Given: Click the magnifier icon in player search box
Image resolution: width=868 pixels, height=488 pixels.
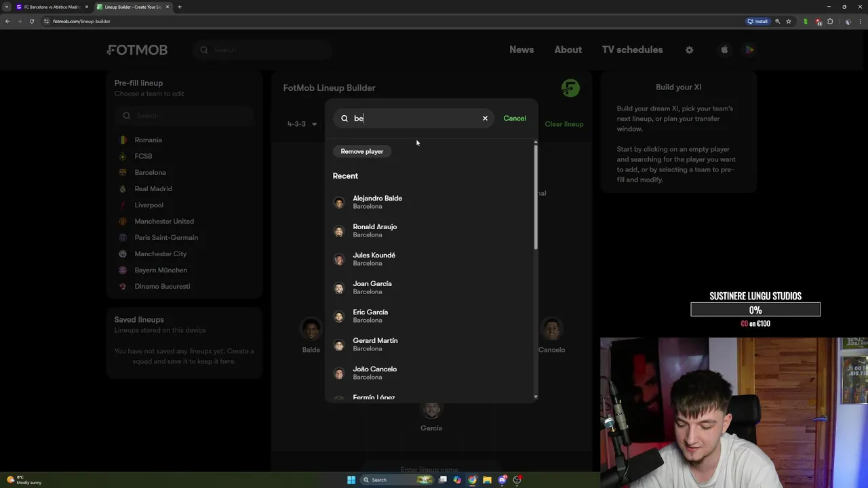Looking at the screenshot, I should tap(344, 119).
